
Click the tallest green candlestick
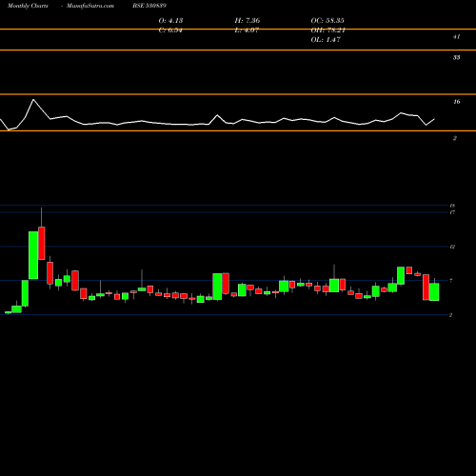coord(33,255)
